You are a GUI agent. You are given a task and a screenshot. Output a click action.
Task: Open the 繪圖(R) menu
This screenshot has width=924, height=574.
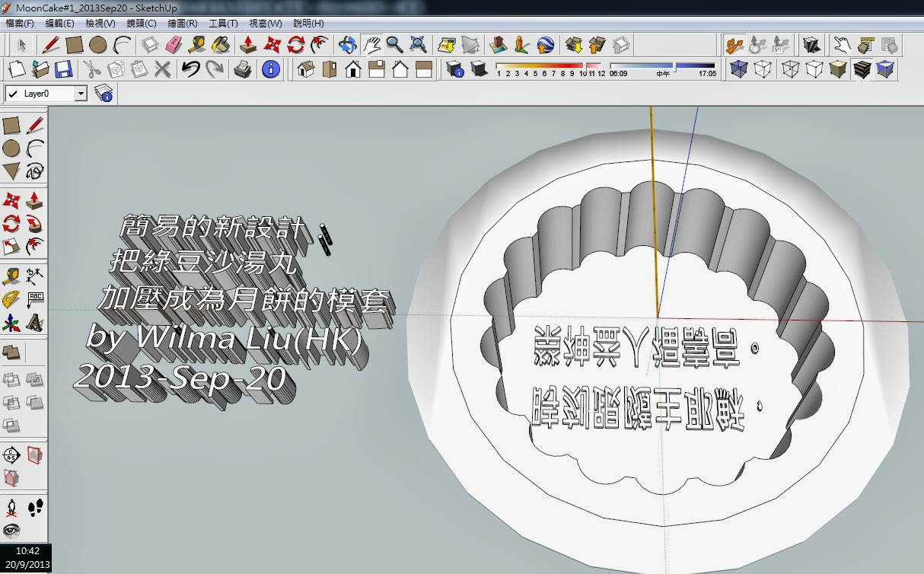point(183,24)
